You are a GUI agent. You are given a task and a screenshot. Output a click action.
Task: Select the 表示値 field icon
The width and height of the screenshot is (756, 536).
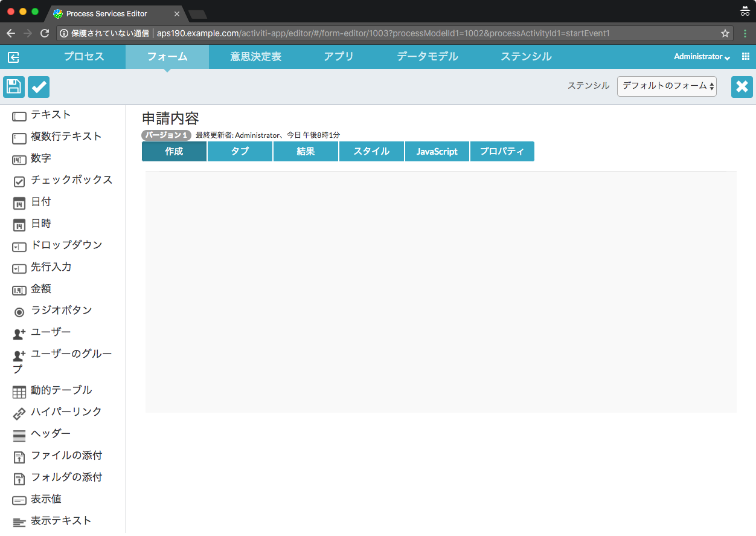coord(19,501)
